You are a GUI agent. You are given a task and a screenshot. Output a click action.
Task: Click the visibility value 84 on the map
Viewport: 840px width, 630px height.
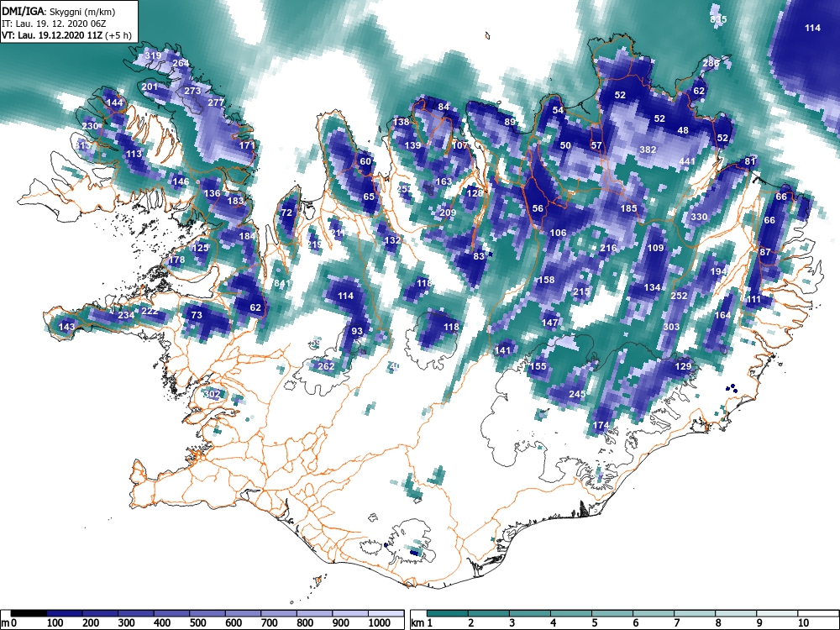(443, 108)
